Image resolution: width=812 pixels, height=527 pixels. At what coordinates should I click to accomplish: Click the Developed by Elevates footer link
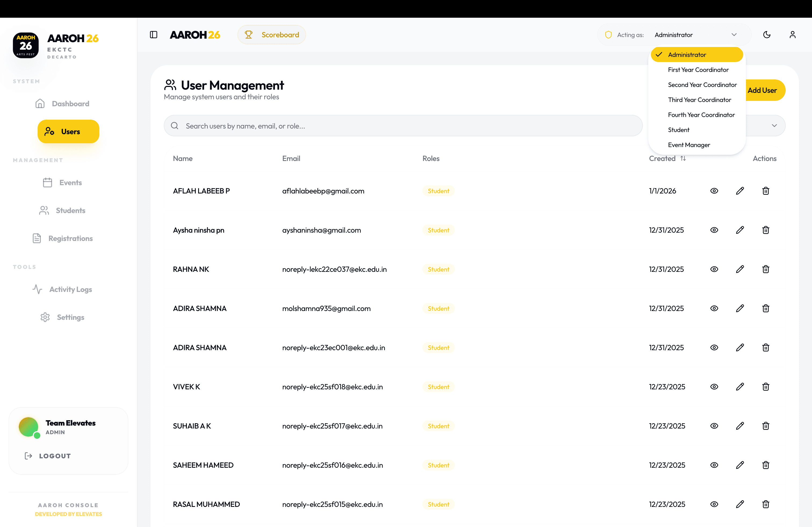pyautogui.click(x=68, y=514)
